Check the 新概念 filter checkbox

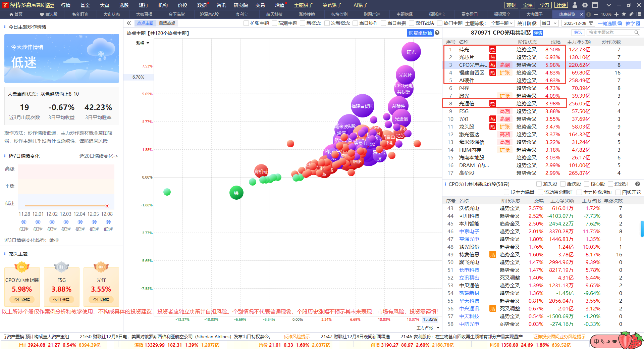pos(303,23)
